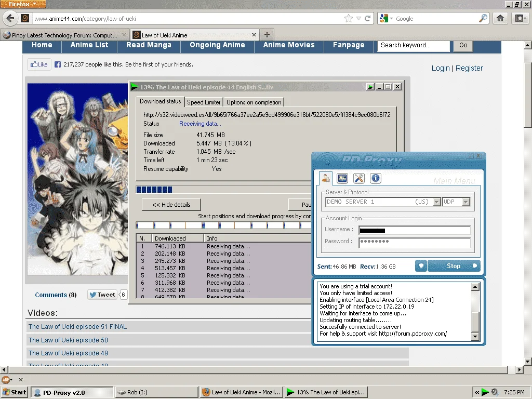Open the Fanpage menu item
Viewport: 532px width, 399px height.
[x=349, y=45]
